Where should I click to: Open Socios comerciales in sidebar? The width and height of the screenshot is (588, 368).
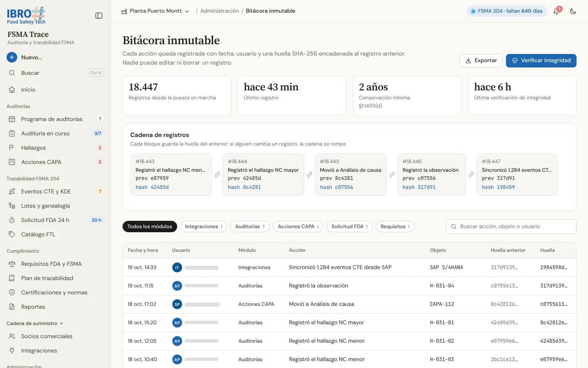point(56,336)
